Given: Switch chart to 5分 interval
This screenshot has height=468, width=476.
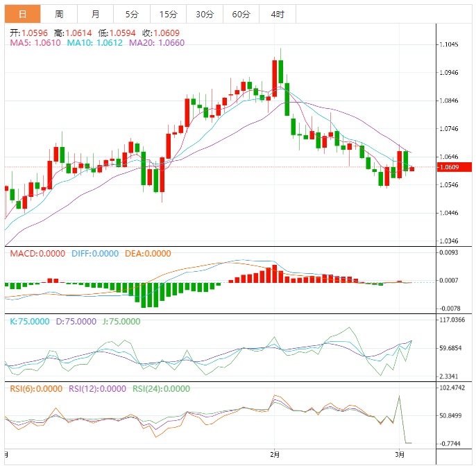Looking at the screenshot, I should click(131, 14).
